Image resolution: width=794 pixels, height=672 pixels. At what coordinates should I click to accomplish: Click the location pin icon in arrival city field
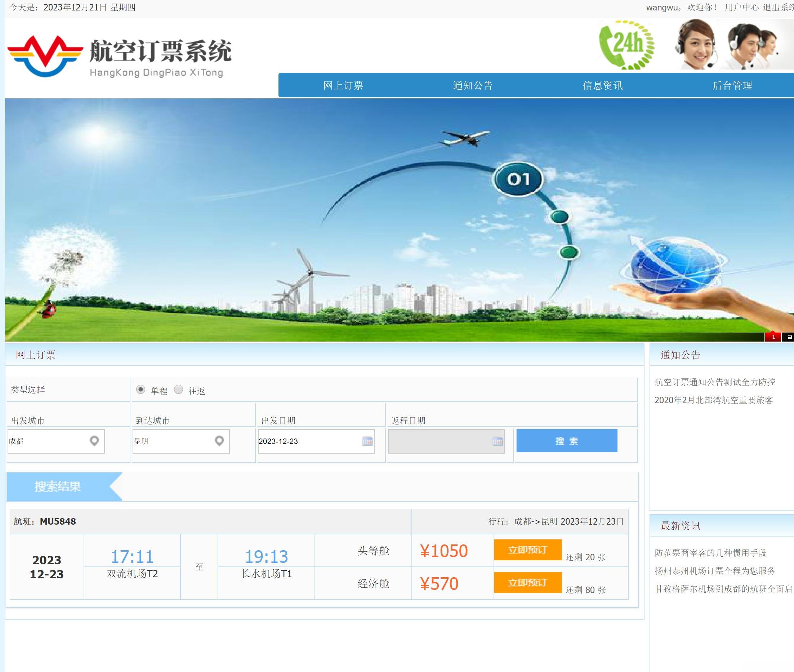click(219, 441)
